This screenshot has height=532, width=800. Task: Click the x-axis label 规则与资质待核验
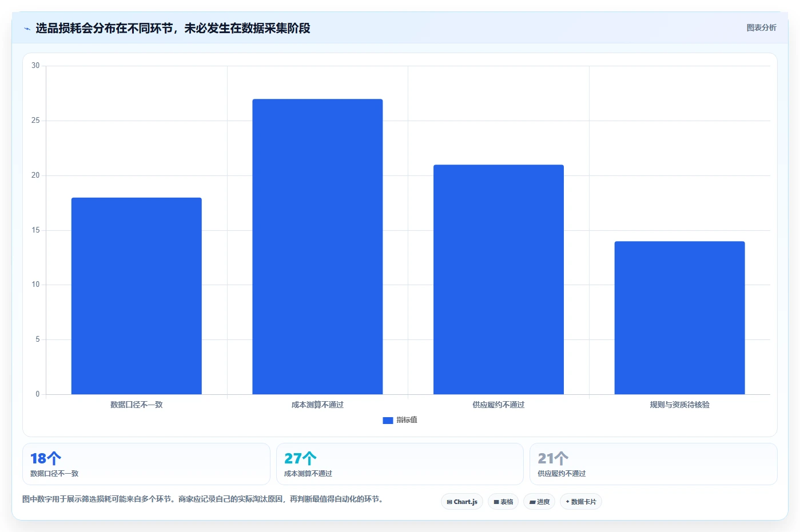679,405
